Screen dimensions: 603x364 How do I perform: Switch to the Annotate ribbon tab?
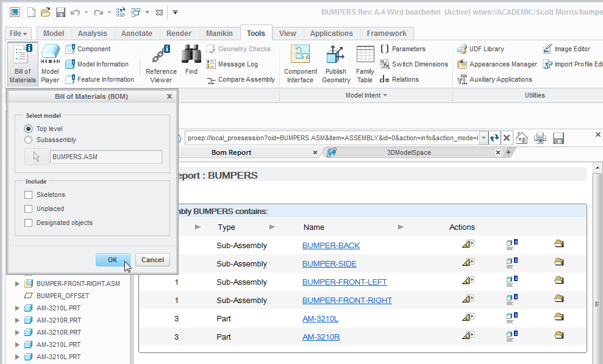137,34
